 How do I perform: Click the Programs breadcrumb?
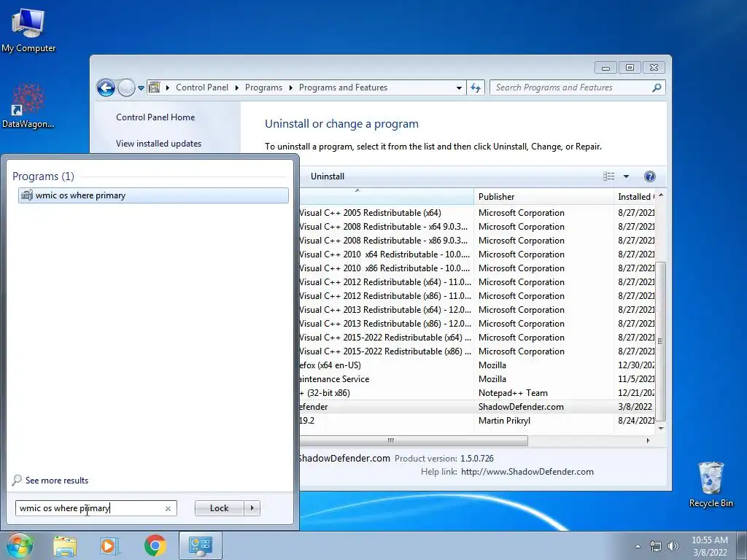coord(263,87)
